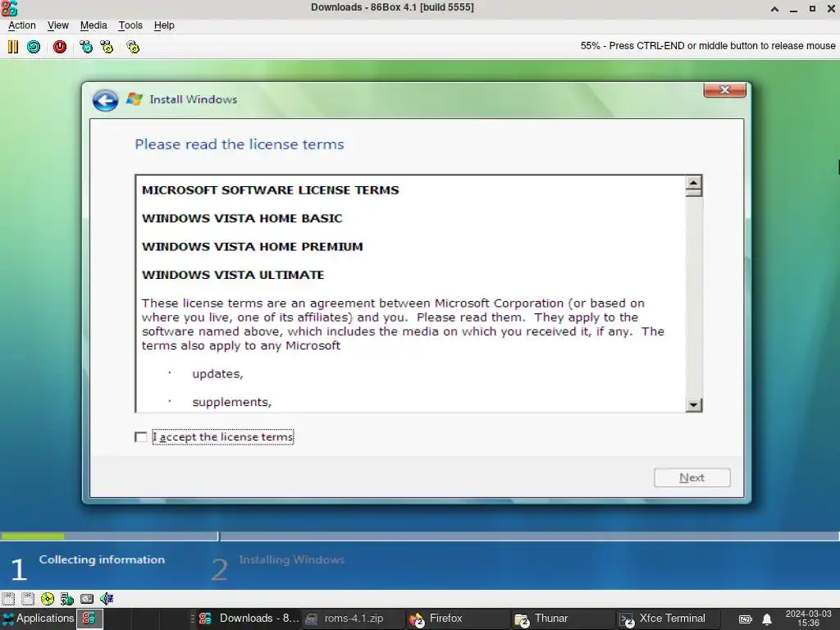Open the Applications menu in taskbar
This screenshot has height=630, width=840.
38,619
